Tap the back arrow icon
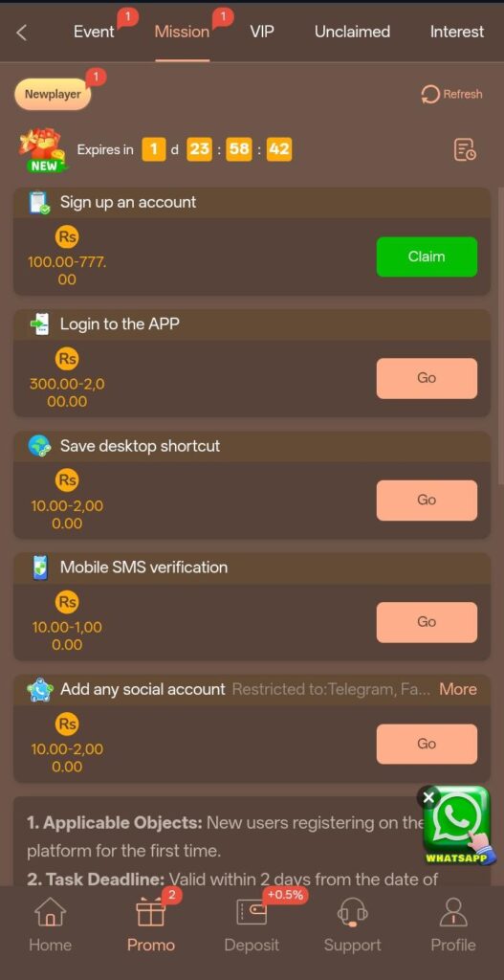The height and width of the screenshot is (980, 504). [21, 33]
